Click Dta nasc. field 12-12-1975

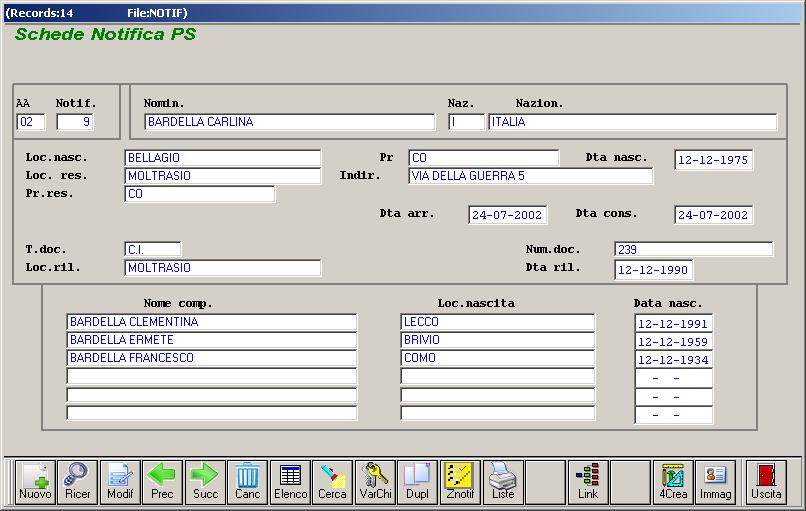point(713,160)
